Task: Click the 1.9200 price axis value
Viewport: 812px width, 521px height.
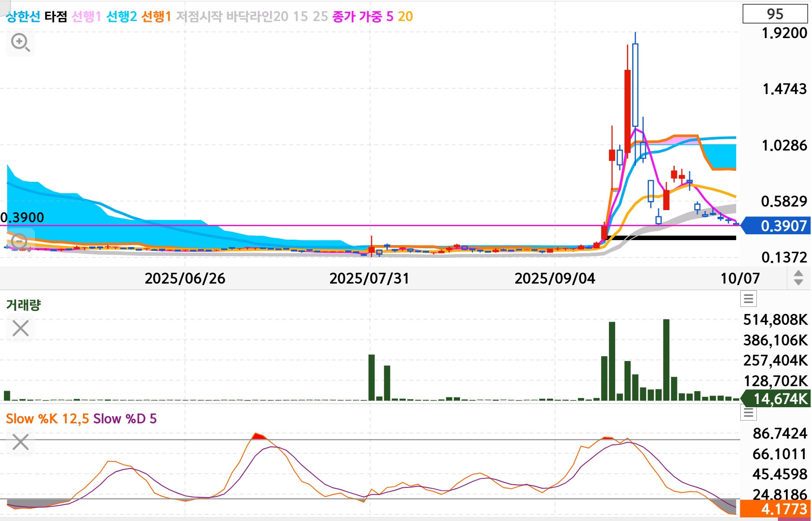Action: click(784, 33)
